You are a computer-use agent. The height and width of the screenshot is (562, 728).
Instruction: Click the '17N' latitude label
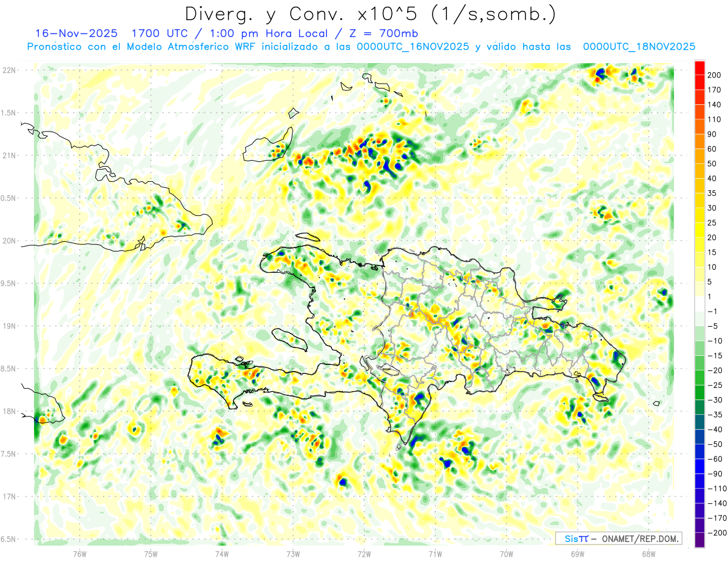coord(9,497)
